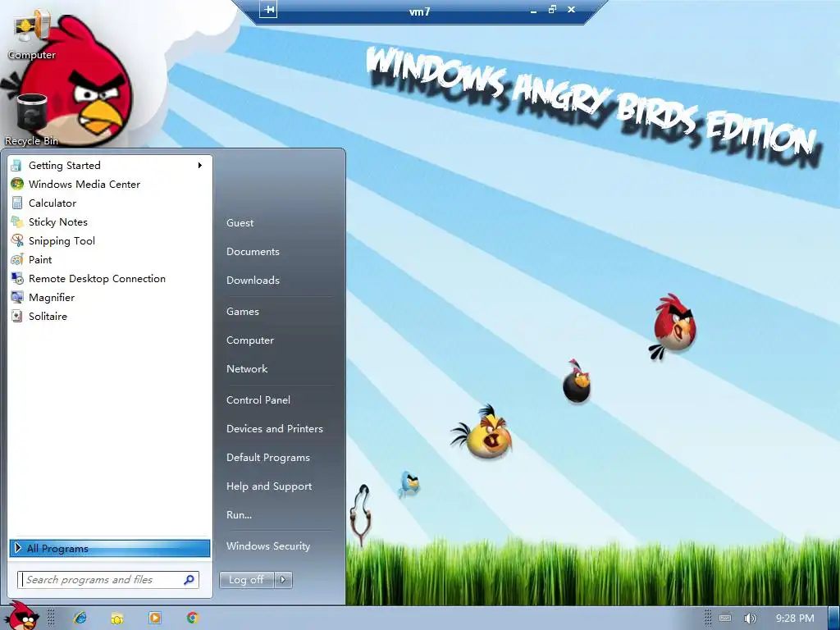Open Internet Explorer from the taskbar
The width and height of the screenshot is (840, 630).
[80, 618]
